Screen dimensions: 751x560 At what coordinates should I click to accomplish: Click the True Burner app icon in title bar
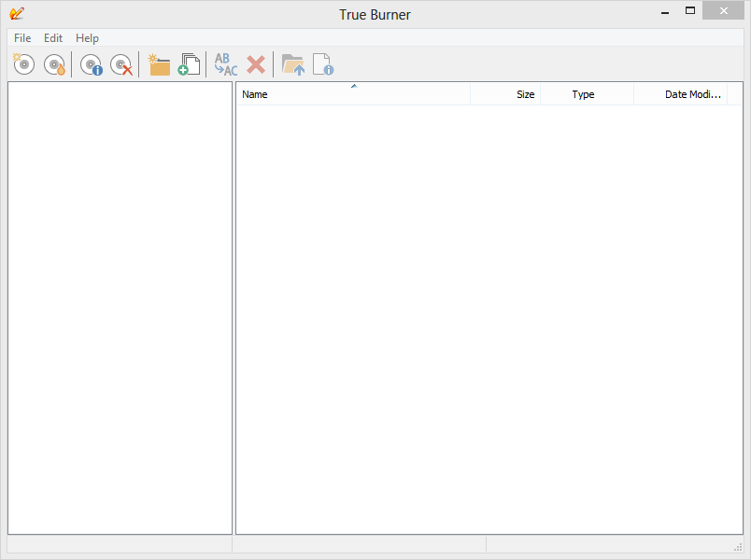(16, 13)
